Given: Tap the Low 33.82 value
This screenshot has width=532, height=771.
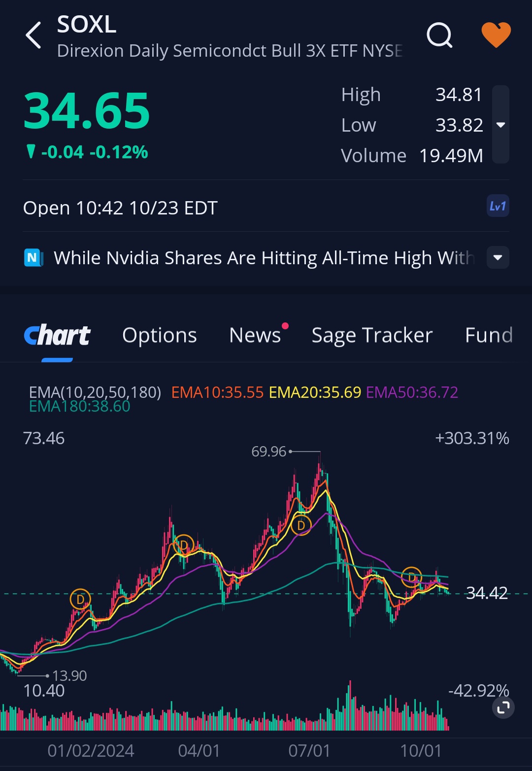Looking at the screenshot, I should 459,125.
